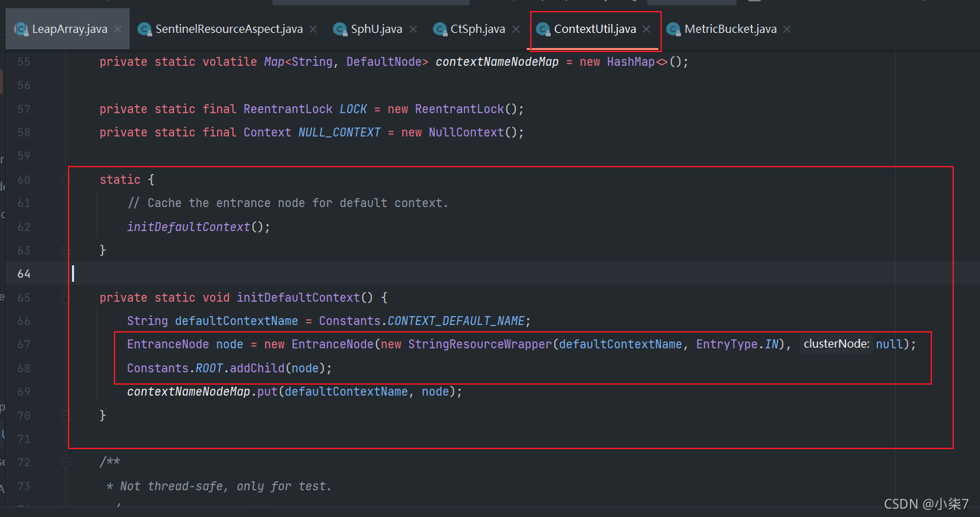
Task: Close the SphU.java tab
Action: coord(414,29)
